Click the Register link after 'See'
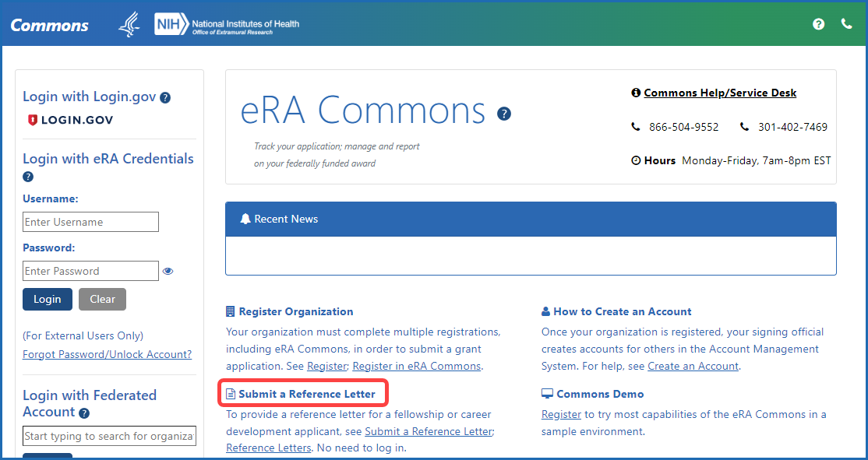This screenshot has height=460, width=868. tap(326, 366)
